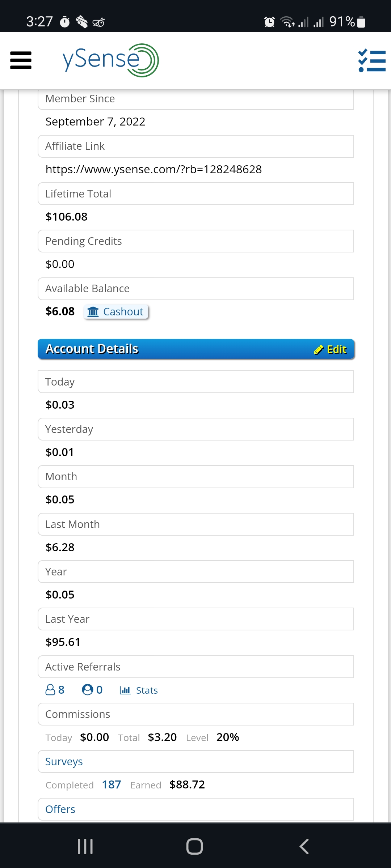Viewport: 391px width, 868px height.
Task: Click the Stats bar chart icon
Action: coord(125,690)
